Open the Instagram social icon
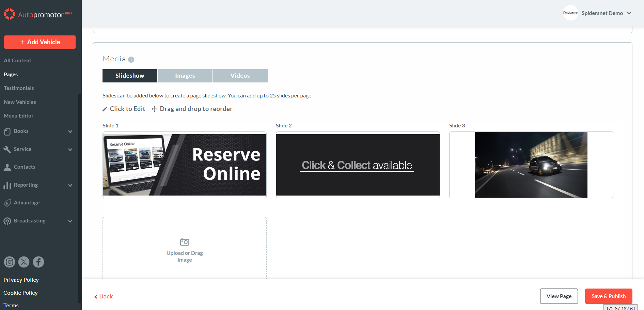Image resolution: width=644 pixels, height=310 pixels. 10,262
